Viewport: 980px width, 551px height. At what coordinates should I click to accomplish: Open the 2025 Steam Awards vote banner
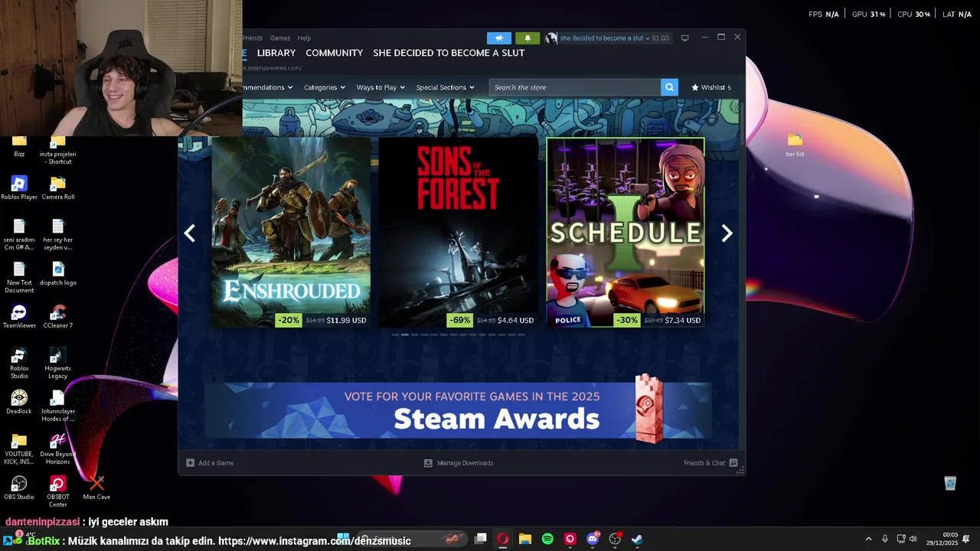pyautogui.click(x=458, y=410)
